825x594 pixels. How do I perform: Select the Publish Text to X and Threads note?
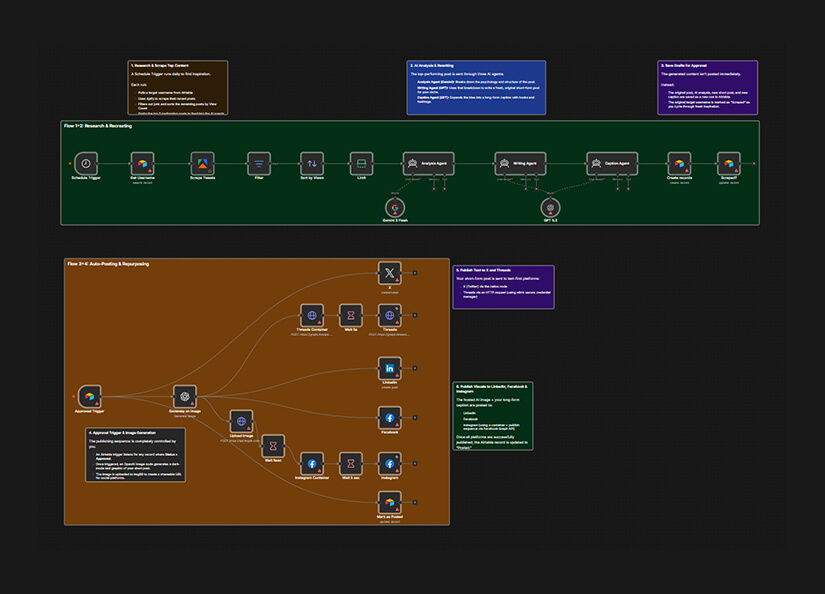click(x=504, y=287)
